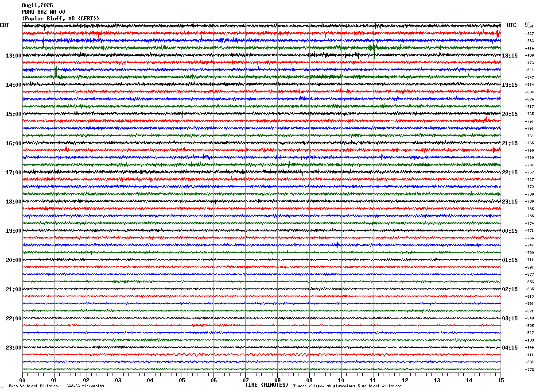The image size is (536, 392).
Task: Click minute tick label '12' on the axis
Action: [405, 380]
